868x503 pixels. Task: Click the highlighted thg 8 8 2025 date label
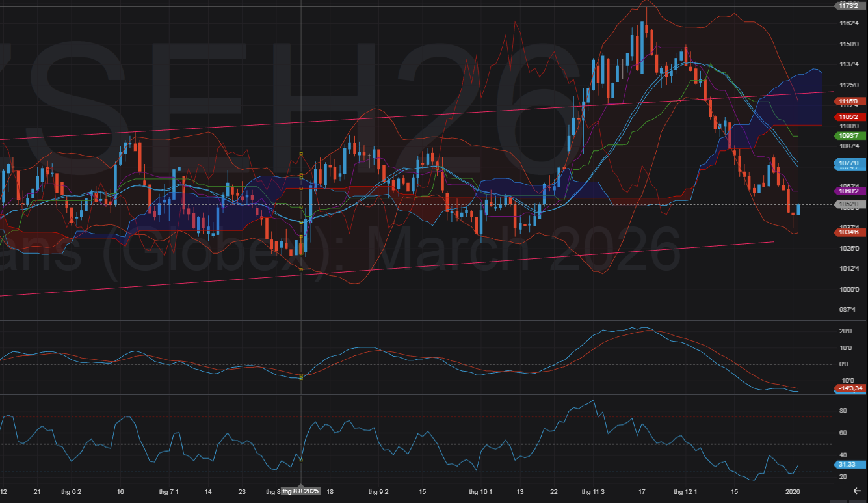300,491
